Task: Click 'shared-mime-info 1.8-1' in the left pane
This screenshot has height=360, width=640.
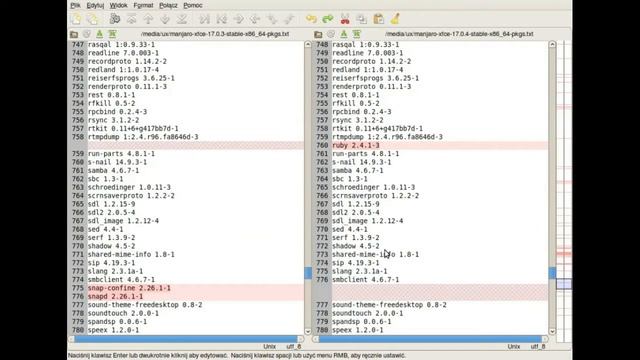Action: pyautogui.click(x=131, y=255)
